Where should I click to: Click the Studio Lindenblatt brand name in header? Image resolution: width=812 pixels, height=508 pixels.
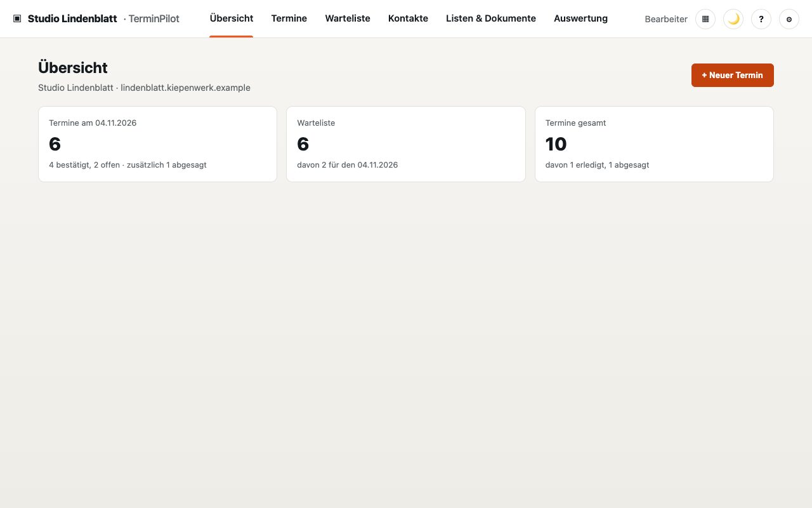click(72, 18)
